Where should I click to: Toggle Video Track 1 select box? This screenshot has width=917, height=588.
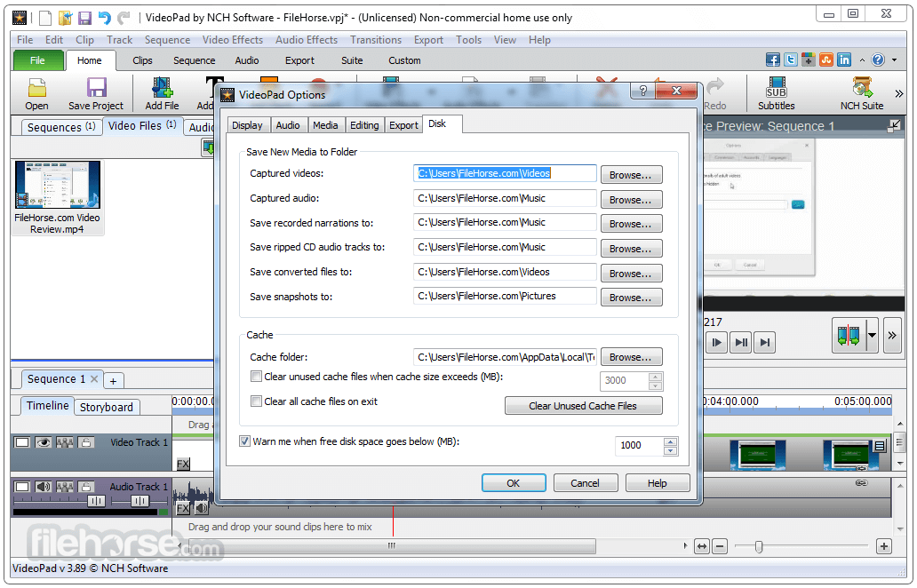click(22, 442)
